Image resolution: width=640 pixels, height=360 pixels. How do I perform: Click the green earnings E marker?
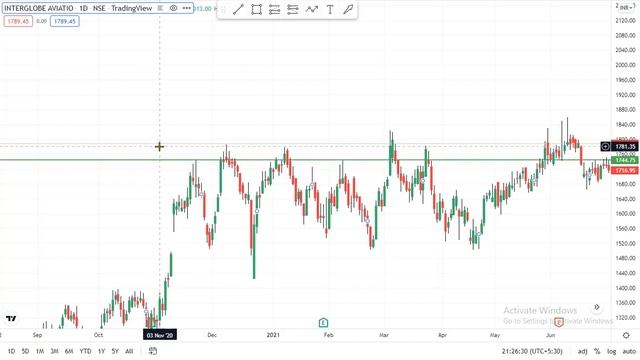tap(323, 323)
